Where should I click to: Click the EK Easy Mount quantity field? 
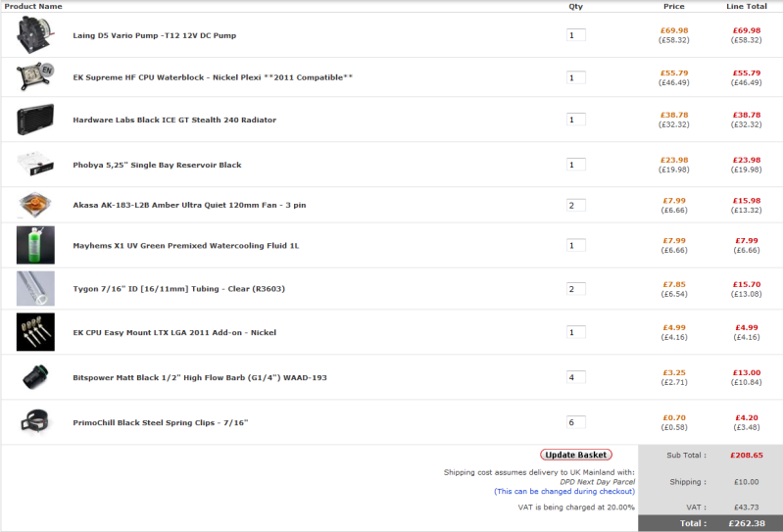tap(576, 332)
